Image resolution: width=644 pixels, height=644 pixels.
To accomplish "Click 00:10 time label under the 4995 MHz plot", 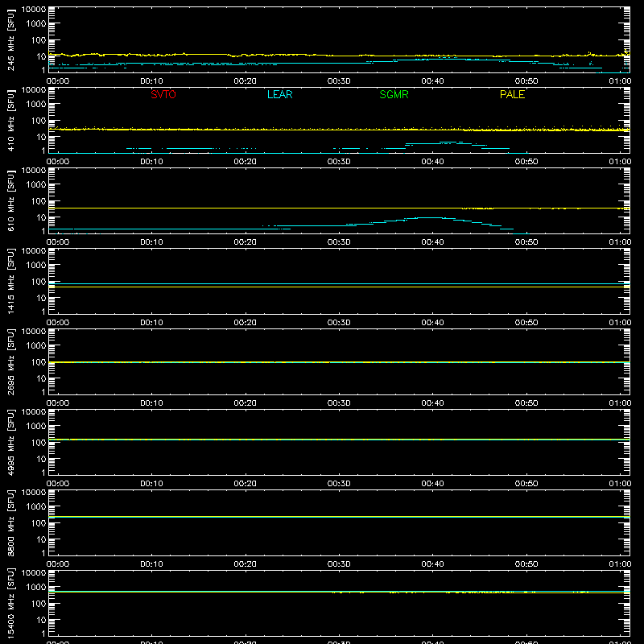I will tap(151, 484).
